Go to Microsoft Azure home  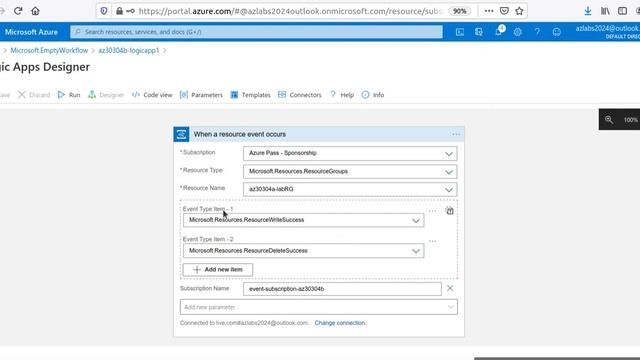(31, 32)
